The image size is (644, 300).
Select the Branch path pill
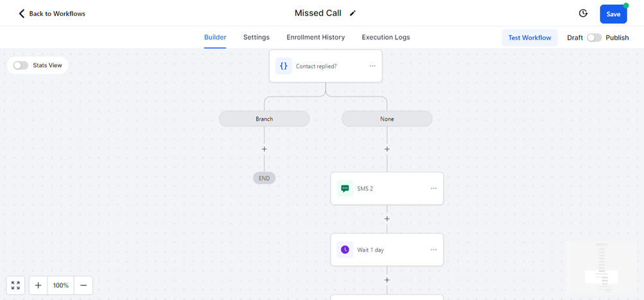pyautogui.click(x=264, y=119)
